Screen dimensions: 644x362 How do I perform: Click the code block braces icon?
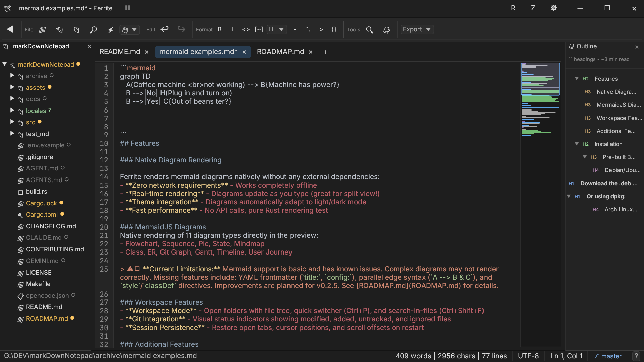tap(334, 29)
